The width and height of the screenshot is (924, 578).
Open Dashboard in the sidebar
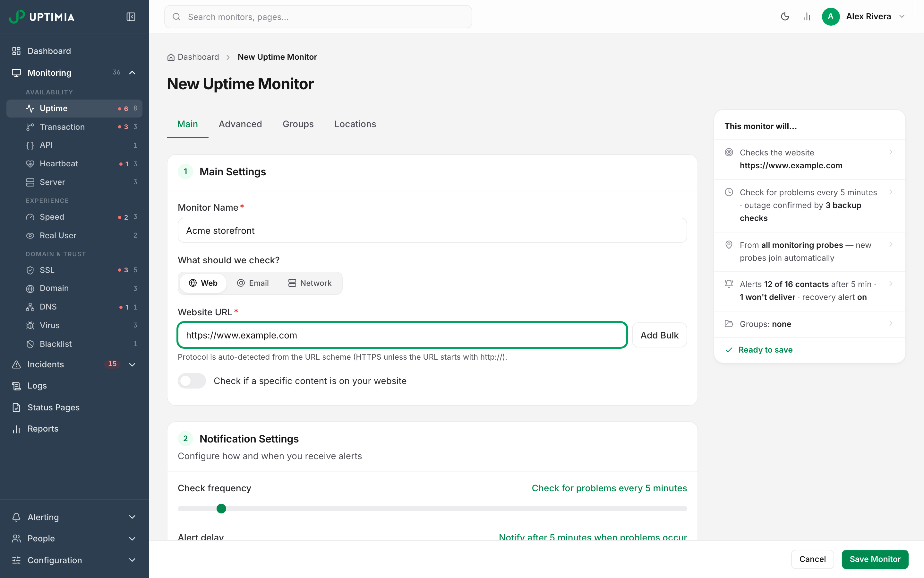(x=74, y=51)
